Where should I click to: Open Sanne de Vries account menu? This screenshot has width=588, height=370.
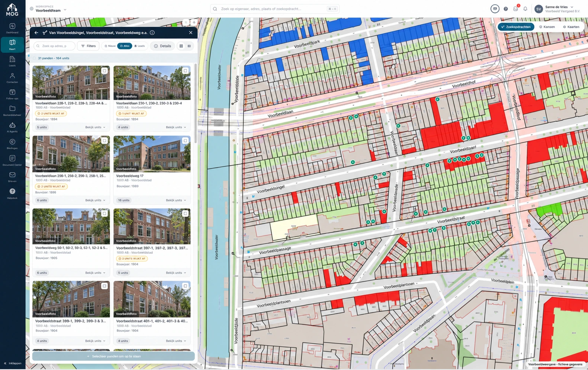pyautogui.click(x=557, y=9)
